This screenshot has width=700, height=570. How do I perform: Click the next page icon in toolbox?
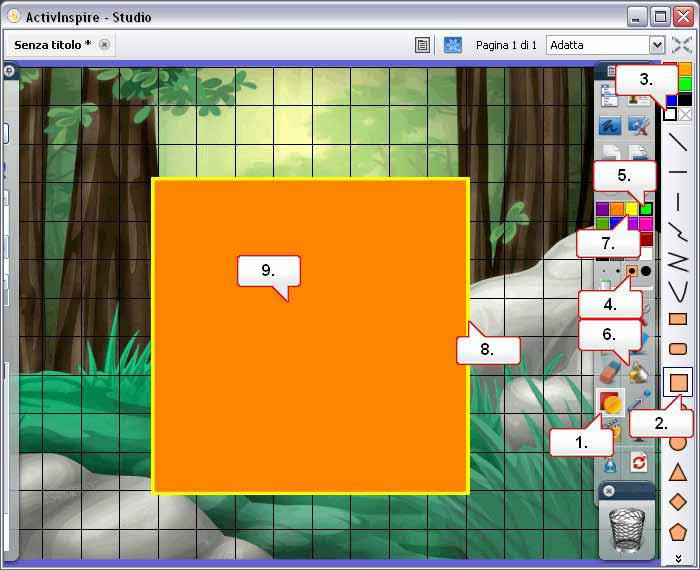click(x=639, y=152)
